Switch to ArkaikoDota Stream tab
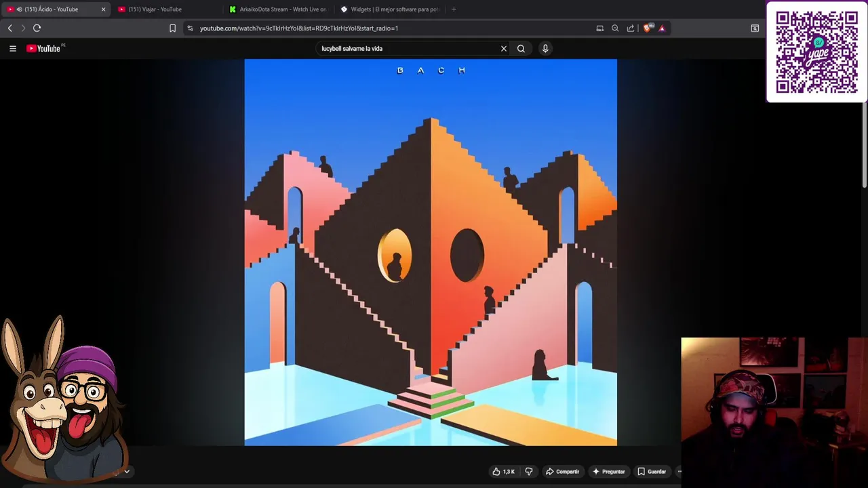 pos(277,9)
